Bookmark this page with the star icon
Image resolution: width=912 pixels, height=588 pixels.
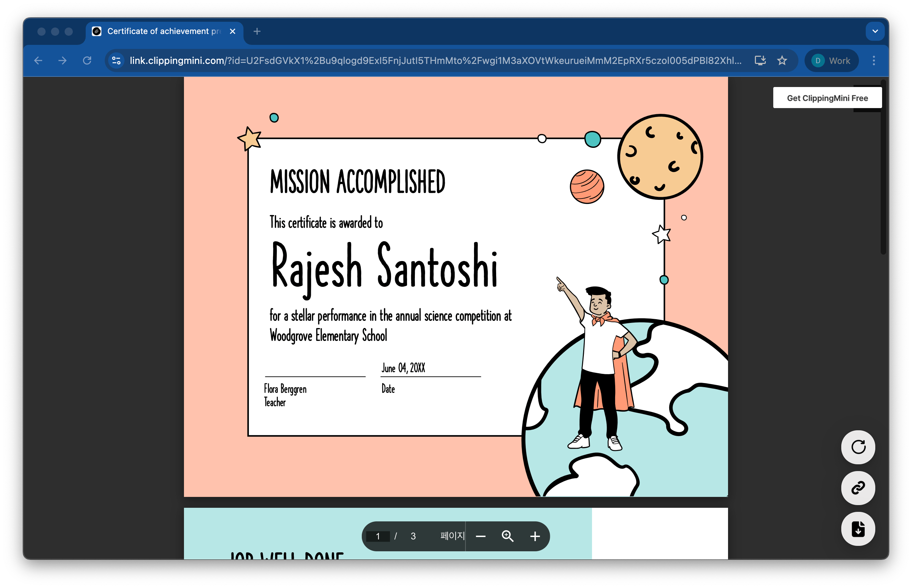tap(782, 61)
